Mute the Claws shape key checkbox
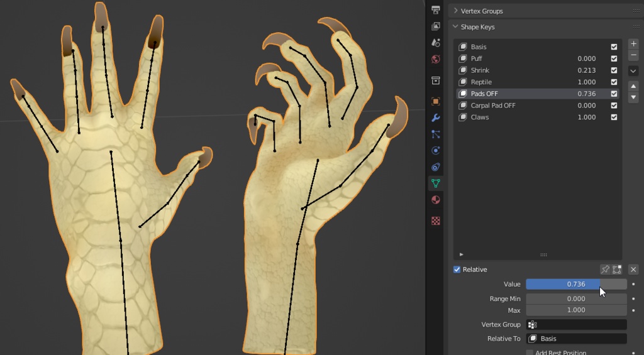The width and height of the screenshot is (644, 355). point(614,117)
